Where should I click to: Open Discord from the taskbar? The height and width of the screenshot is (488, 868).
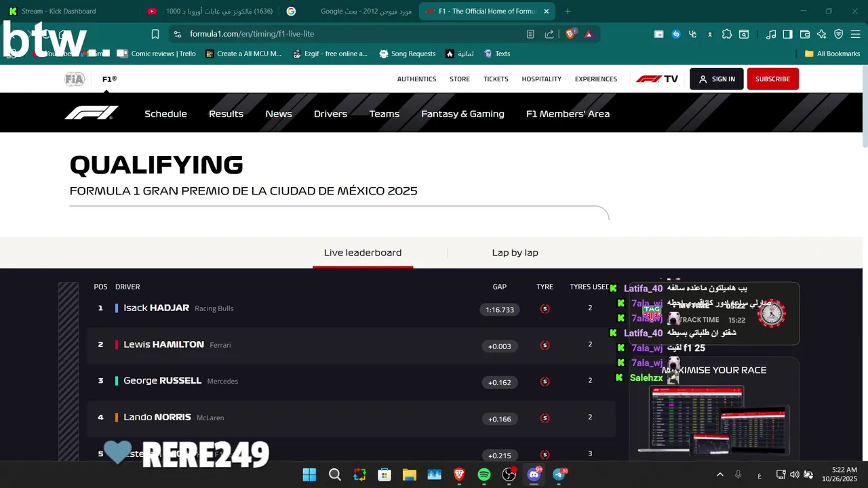[x=534, y=474]
